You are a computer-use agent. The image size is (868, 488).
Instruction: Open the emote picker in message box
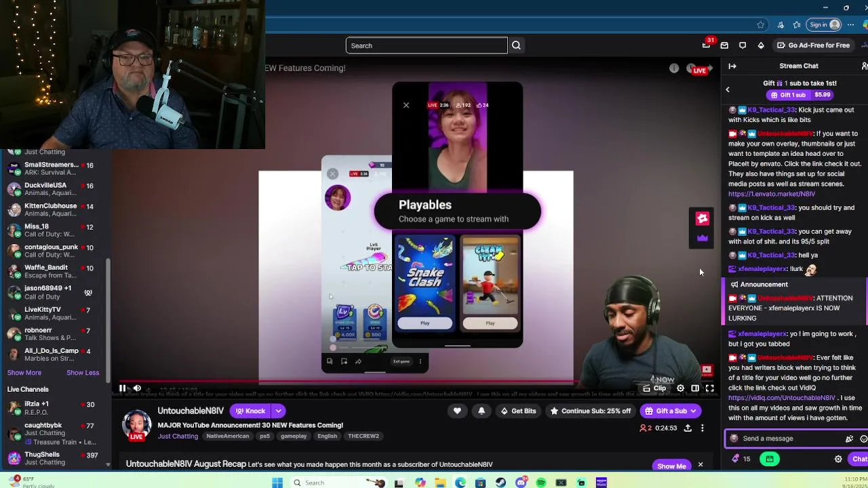point(863,439)
